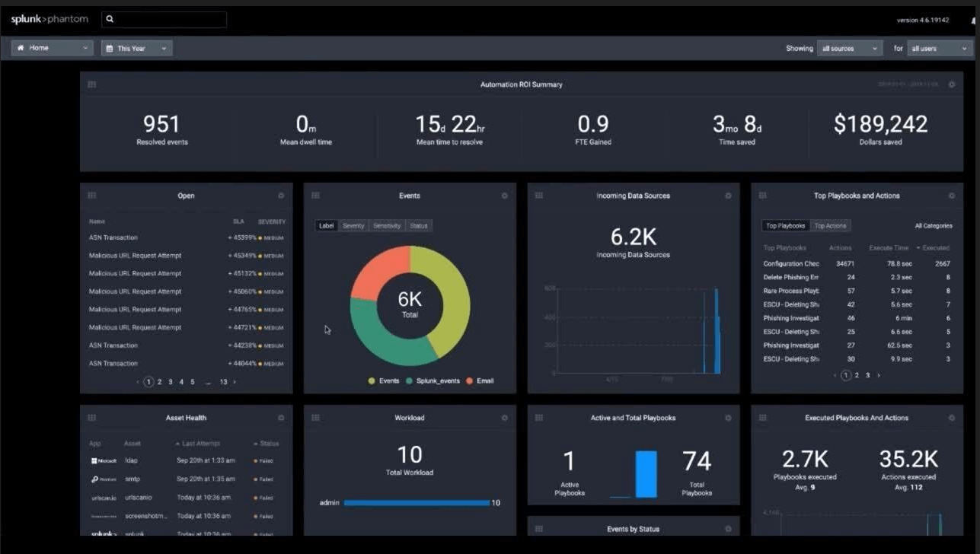Open Automation ROI Summary settings gear

[x=950, y=84]
